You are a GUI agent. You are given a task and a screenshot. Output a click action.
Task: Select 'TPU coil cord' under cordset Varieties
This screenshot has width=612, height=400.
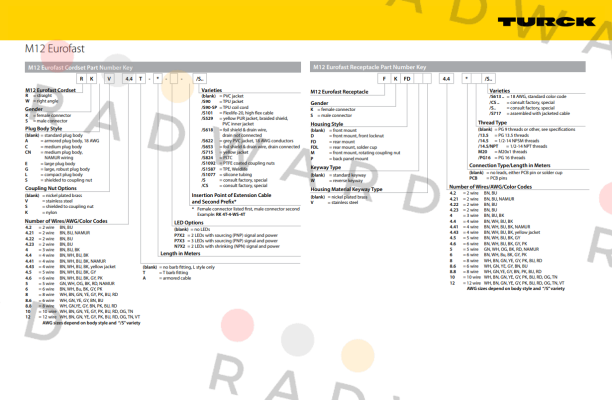pyautogui.click(x=225, y=107)
